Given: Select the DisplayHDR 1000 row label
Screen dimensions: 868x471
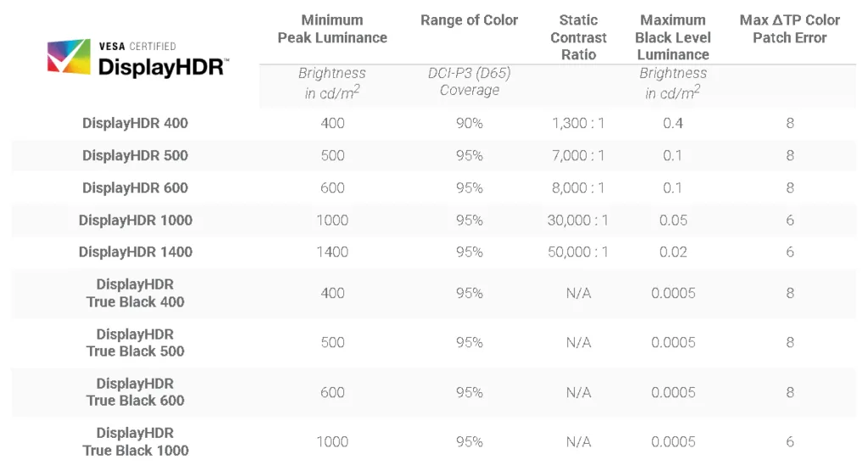Looking at the screenshot, I should tap(135, 220).
